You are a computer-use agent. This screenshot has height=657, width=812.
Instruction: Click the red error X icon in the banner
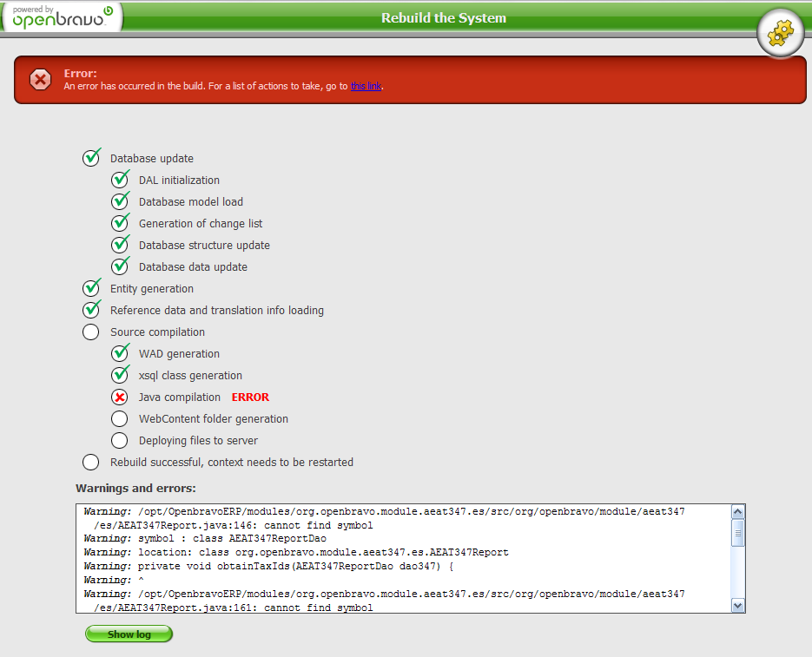coord(41,80)
